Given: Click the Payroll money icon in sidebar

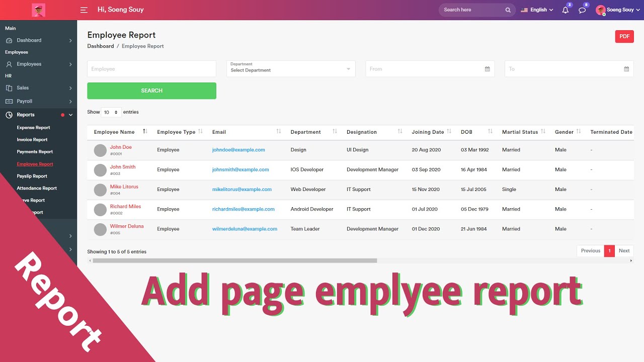Looking at the screenshot, I should pyautogui.click(x=9, y=102).
